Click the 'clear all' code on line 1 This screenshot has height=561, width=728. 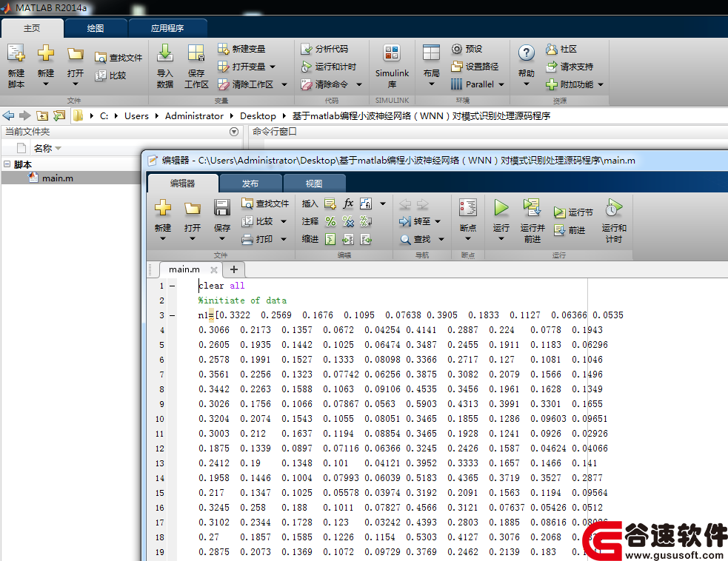click(x=221, y=286)
